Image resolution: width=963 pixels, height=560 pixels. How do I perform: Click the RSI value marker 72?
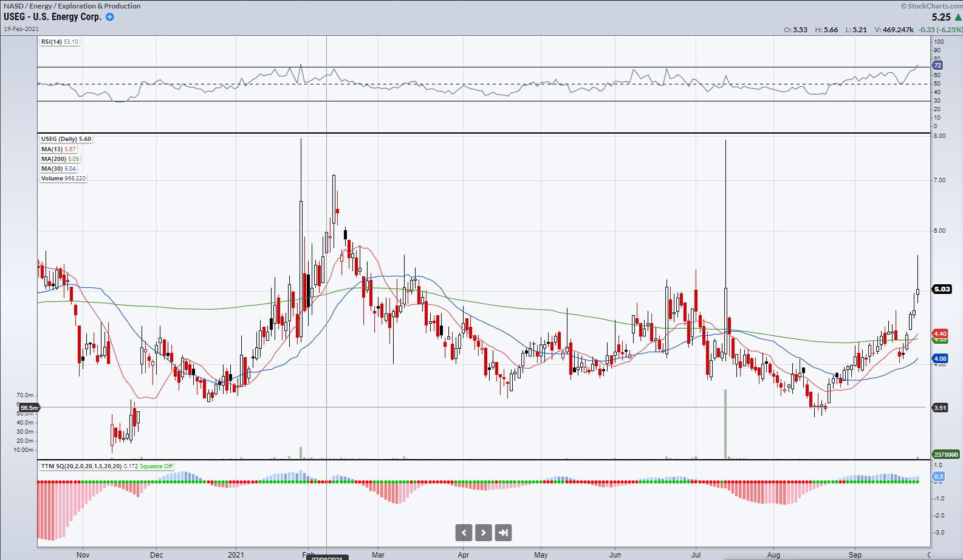[x=937, y=65]
